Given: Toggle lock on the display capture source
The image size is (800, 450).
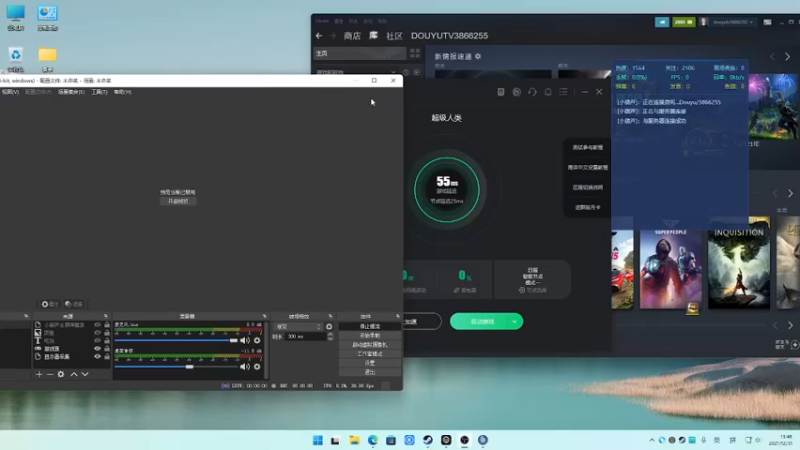Looking at the screenshot, I should 107,357.
